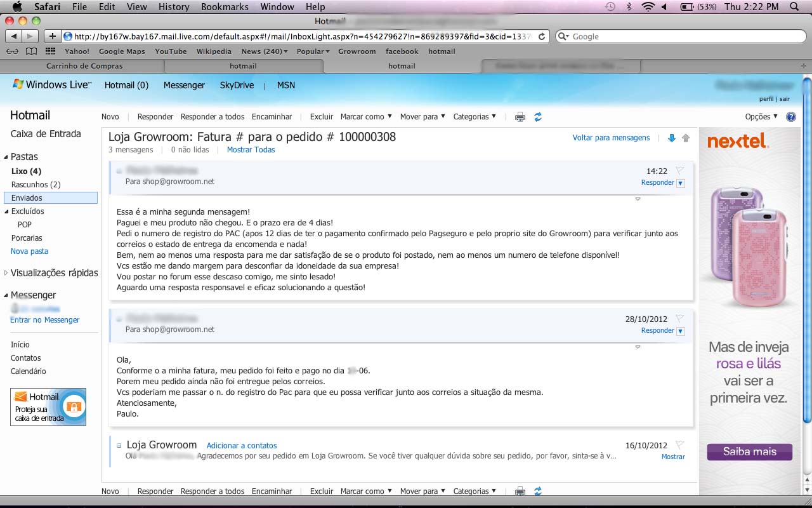
Task: Show all bookmarks book icon
Action: click(31, 51)
